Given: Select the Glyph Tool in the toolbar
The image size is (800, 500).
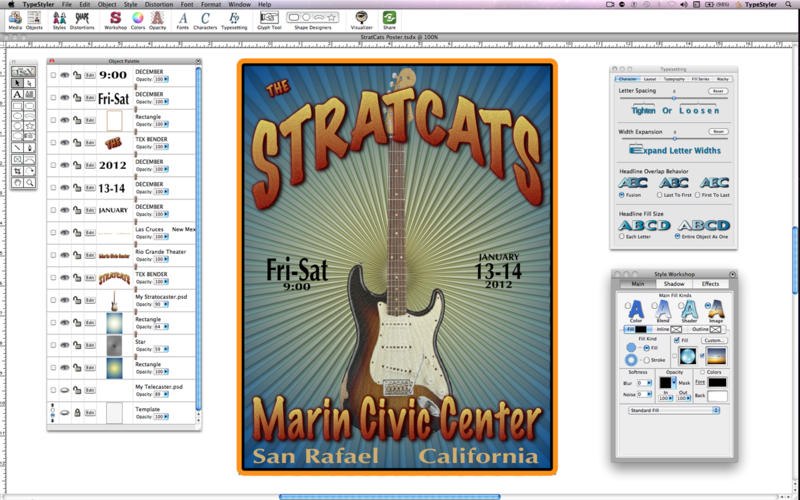Looking at the screenshot, I should 270,18.
